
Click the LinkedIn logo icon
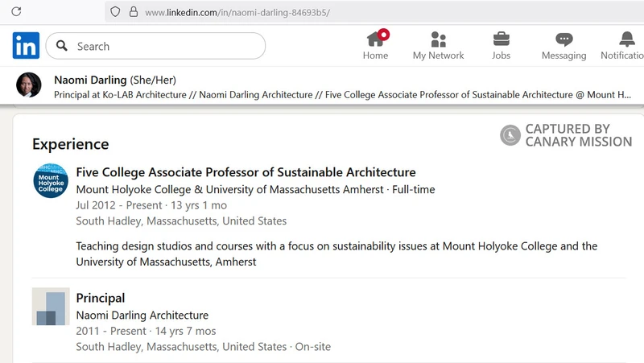(x=26, y=46)
